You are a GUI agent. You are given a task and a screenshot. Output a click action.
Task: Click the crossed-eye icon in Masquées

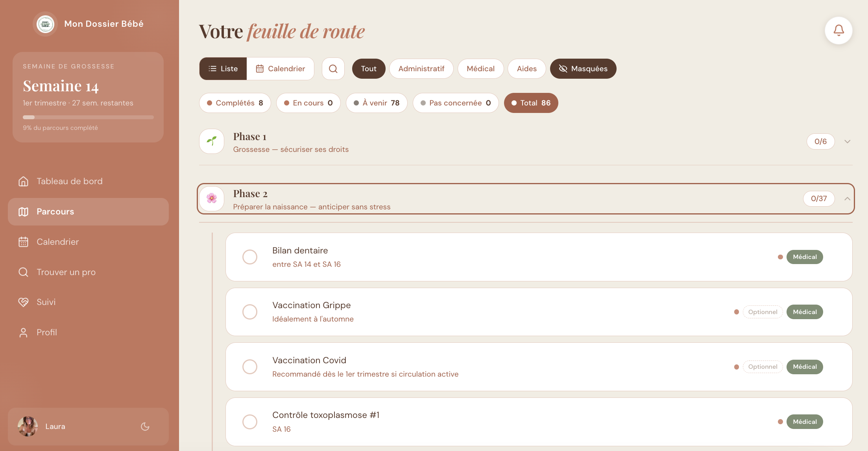[x=563, y=69]
